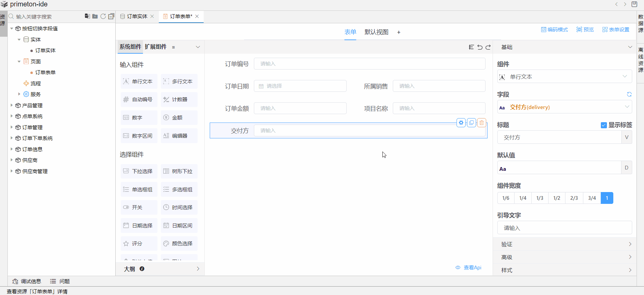Viewport: 644px width, 295px height.
Task: Expand the 产品管理 tree node
Action: tap(12, 105)
